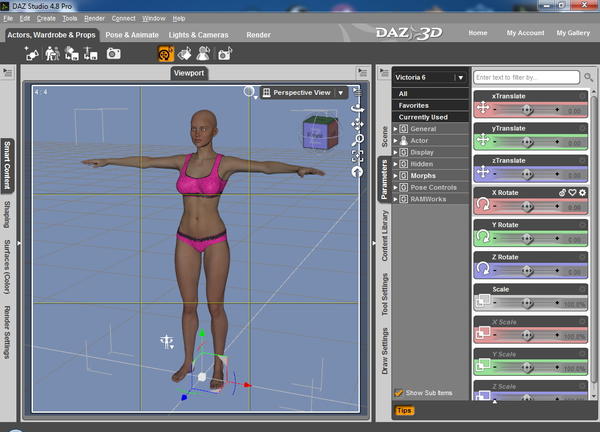The image size is (600, 432).
Task: Toggle the Show Sub Items checkbox
Action: [x=399, y=393]
